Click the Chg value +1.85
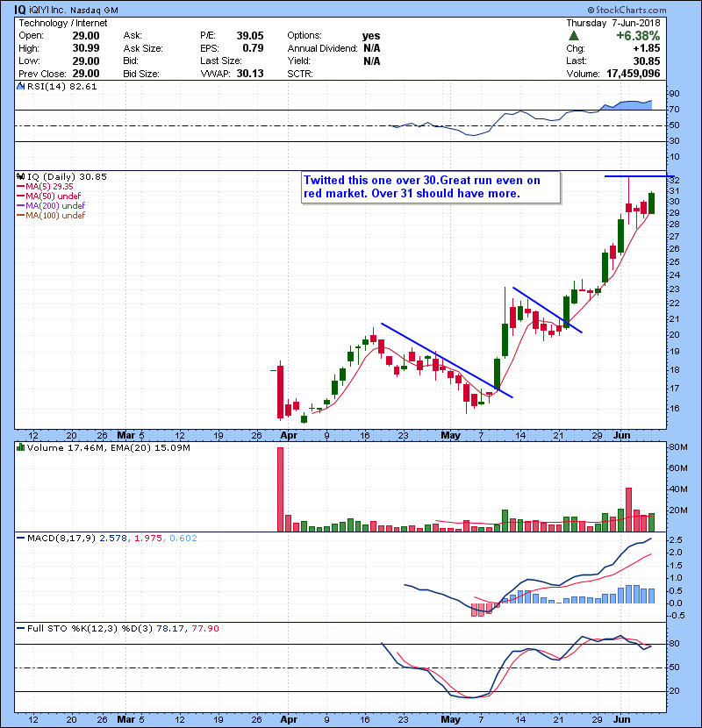The image size is (702, 728). [x=647, y=48]
